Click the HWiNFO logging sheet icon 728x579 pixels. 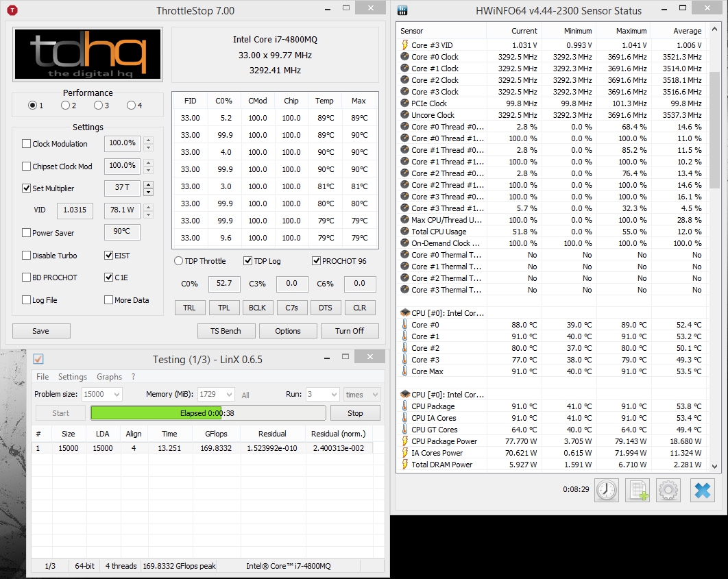pos(638,490)
